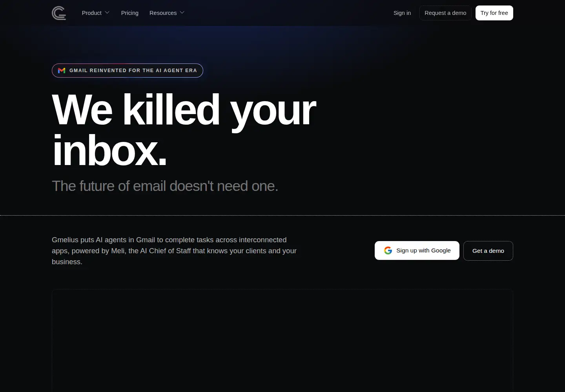The height and width of the screenshot is (392, 565).
Task: Click the Try for free button
Action: pos(494,13)
